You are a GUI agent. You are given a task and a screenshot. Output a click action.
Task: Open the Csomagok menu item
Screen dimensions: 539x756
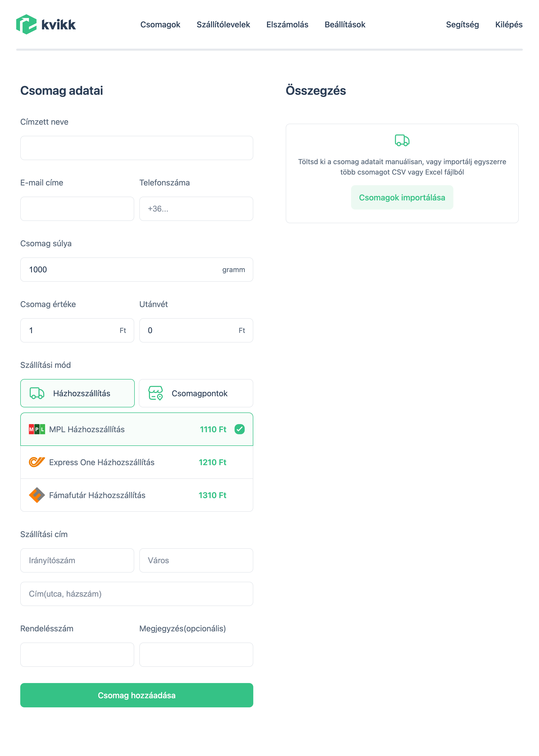click(160, 25)
